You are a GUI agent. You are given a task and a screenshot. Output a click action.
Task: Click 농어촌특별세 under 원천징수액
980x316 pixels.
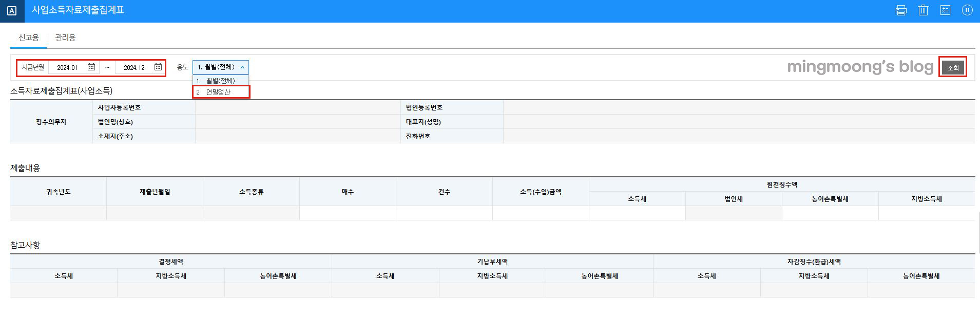click(830, 199)
